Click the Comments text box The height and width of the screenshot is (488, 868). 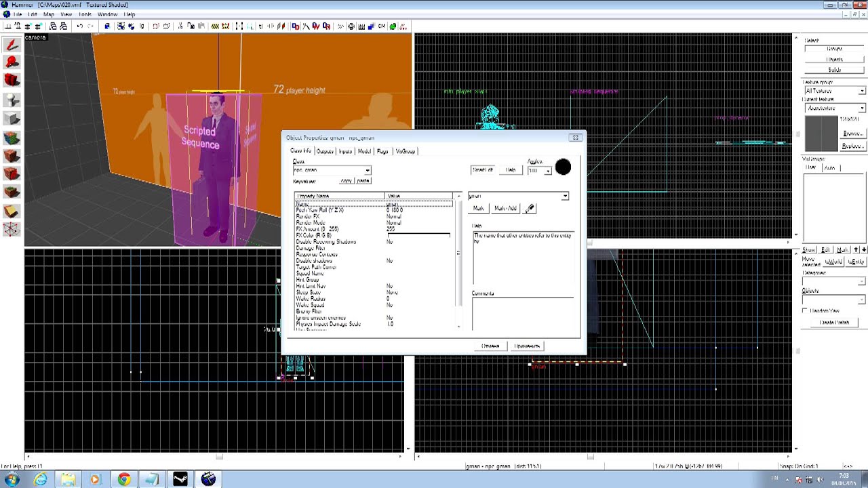pyautogui.click(x=522, y=314)
